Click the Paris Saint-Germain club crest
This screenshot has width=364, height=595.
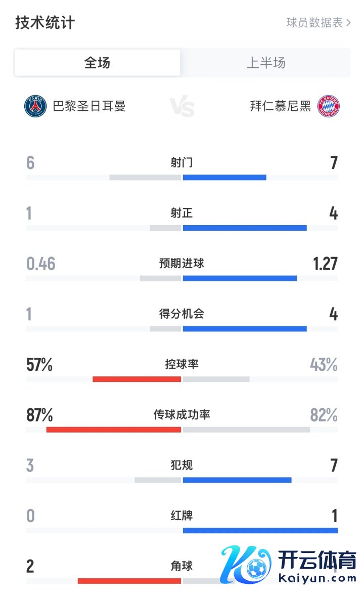35,106
